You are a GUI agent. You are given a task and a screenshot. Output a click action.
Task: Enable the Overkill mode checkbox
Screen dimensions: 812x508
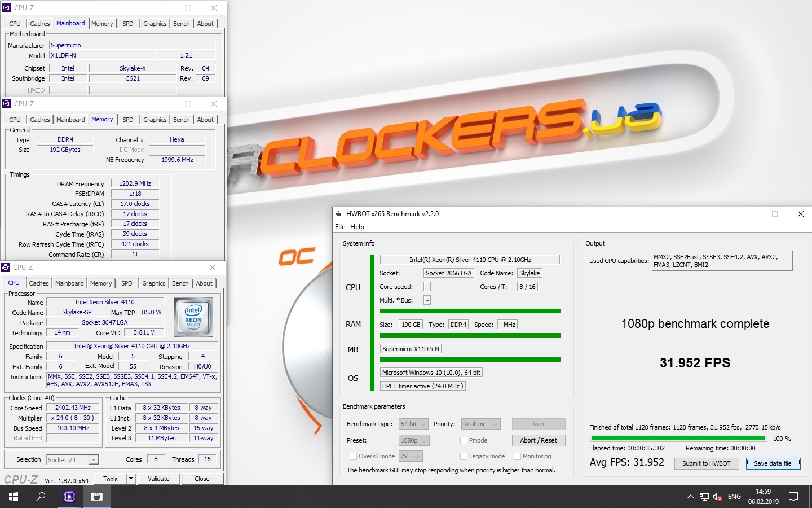coord(353,456)
